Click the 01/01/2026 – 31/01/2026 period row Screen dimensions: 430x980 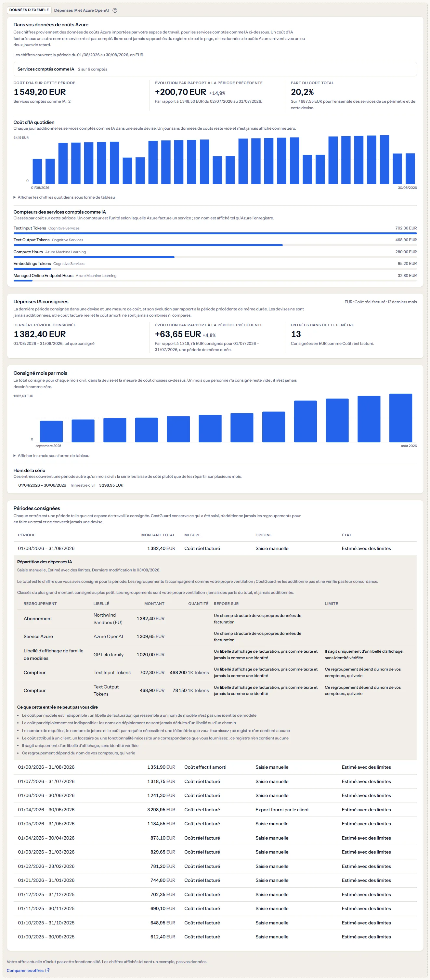point(215,880)
